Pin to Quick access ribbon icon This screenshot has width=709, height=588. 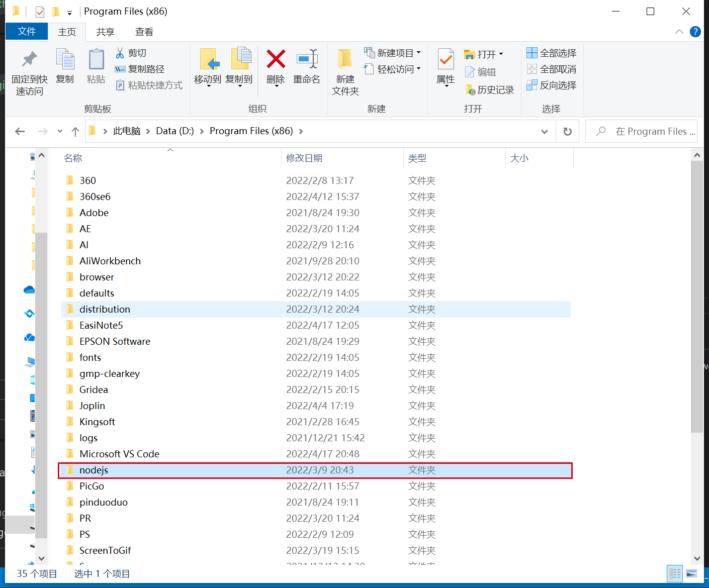[x=30, y=72]
